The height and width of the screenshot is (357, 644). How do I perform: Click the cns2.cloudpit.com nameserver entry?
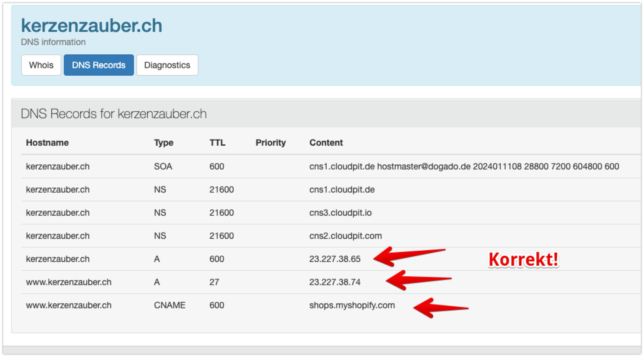click(345, 236)
